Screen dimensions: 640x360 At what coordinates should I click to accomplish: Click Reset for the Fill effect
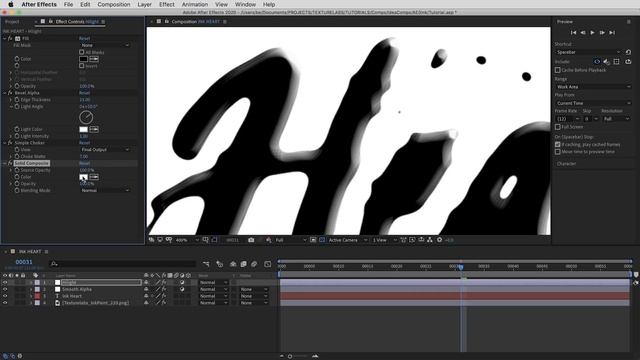[x=84, y=38]
